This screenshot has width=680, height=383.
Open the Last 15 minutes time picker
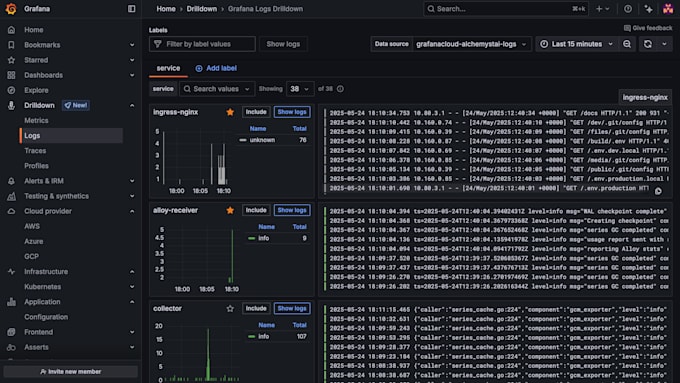pyautogui.click(x=577, y=44)
